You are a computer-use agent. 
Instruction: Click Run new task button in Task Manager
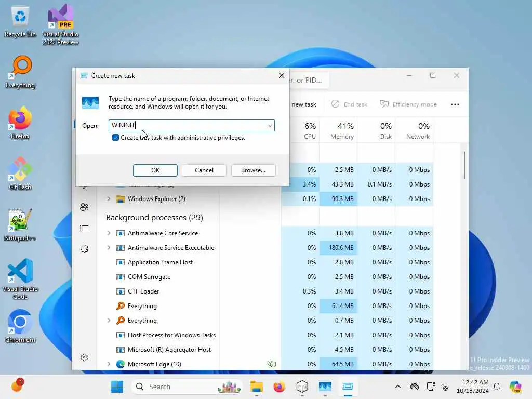click(303, 104)
